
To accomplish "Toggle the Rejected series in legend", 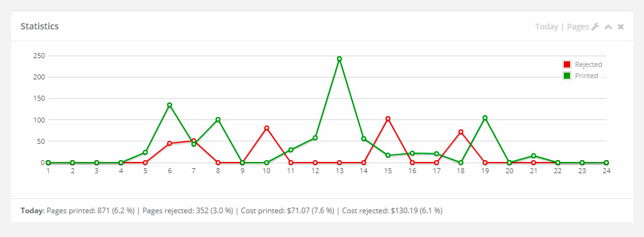I will pos(567,64).
